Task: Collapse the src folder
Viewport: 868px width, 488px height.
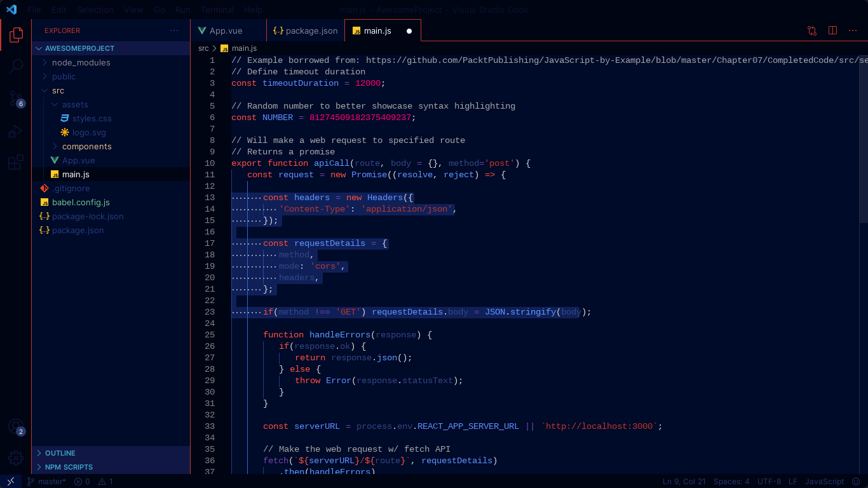Action: click(x=58, y=90)
